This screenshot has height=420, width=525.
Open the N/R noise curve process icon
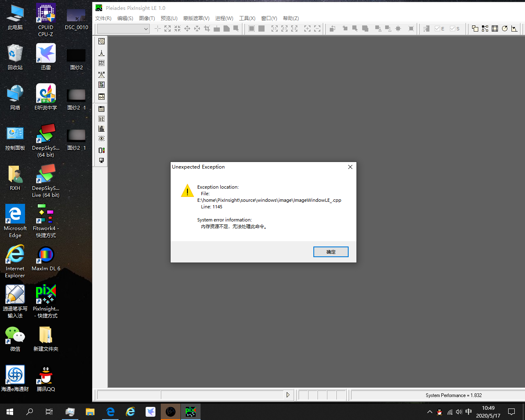[101, 75]
